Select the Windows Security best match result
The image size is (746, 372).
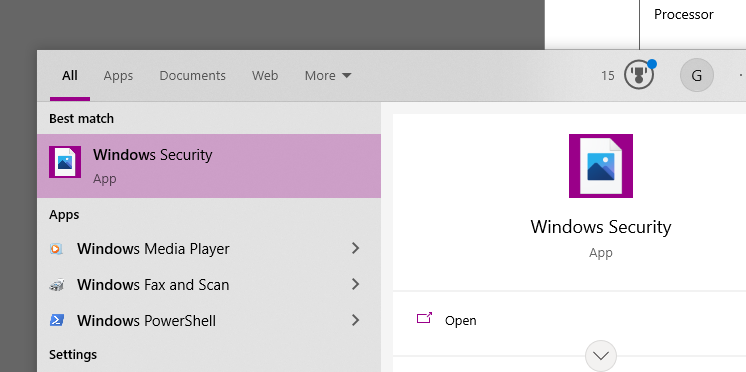coord(209,166)
